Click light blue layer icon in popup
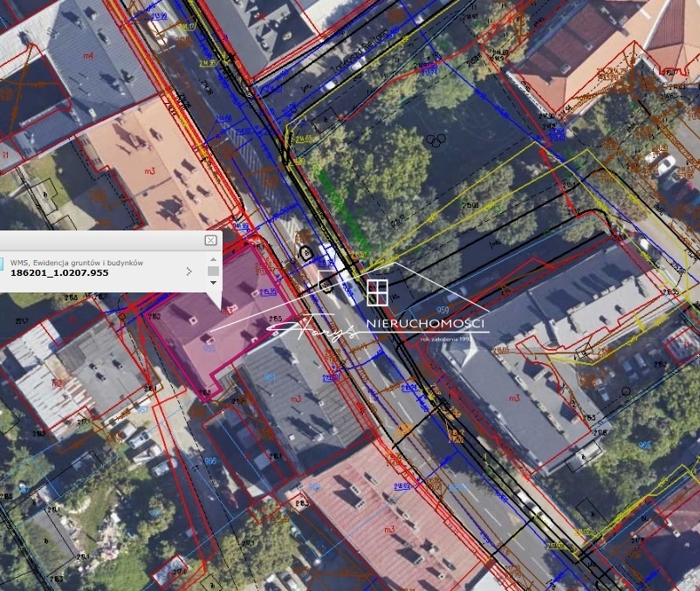Viewport: 700px width, 591px height. point(3,263)
